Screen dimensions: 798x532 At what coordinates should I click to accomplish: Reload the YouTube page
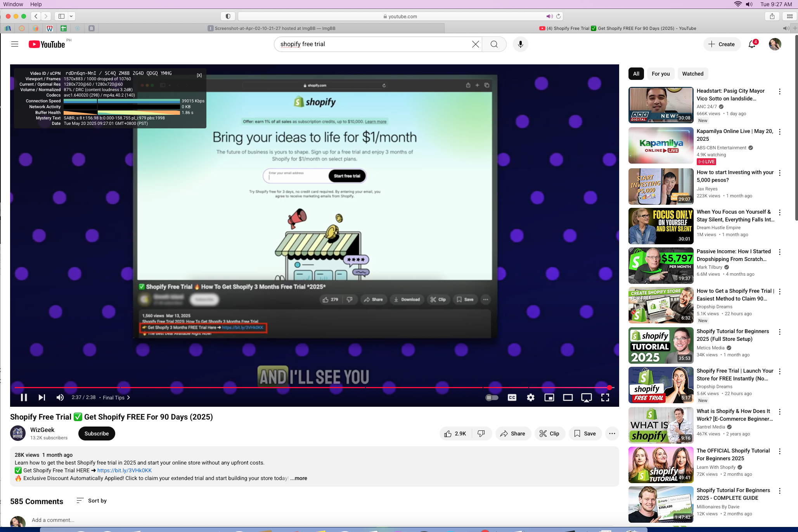click(x=559, y=16)
